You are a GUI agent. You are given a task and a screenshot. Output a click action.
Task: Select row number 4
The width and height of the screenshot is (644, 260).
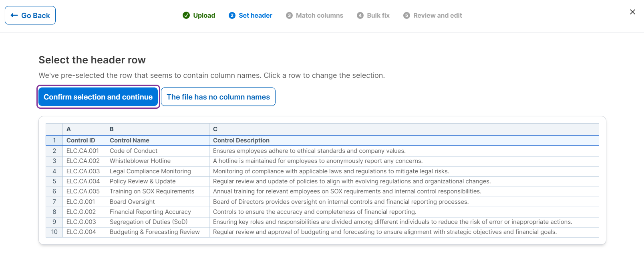pos(54,171)
